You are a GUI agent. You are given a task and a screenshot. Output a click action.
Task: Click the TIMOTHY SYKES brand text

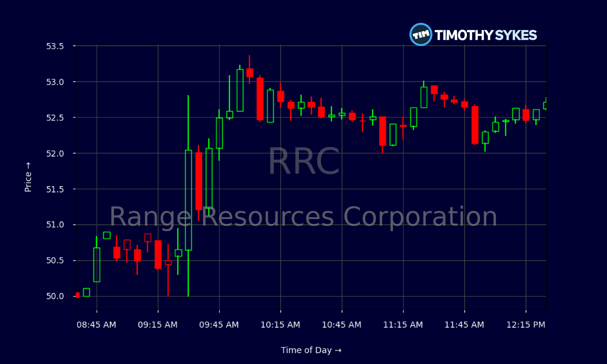(x=486, y=35)
